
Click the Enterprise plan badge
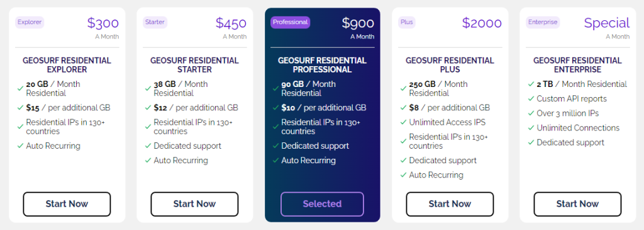pyautogui.click(x=543, y=22)
